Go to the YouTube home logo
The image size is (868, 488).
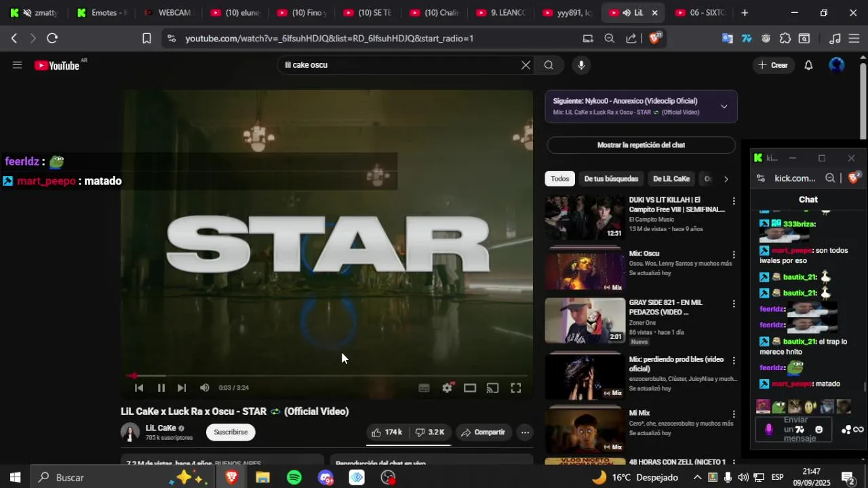click(x=57, y=65)
